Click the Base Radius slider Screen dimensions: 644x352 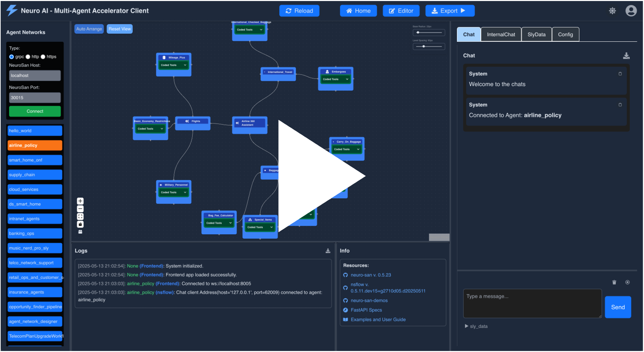click(x=429, y=33)
